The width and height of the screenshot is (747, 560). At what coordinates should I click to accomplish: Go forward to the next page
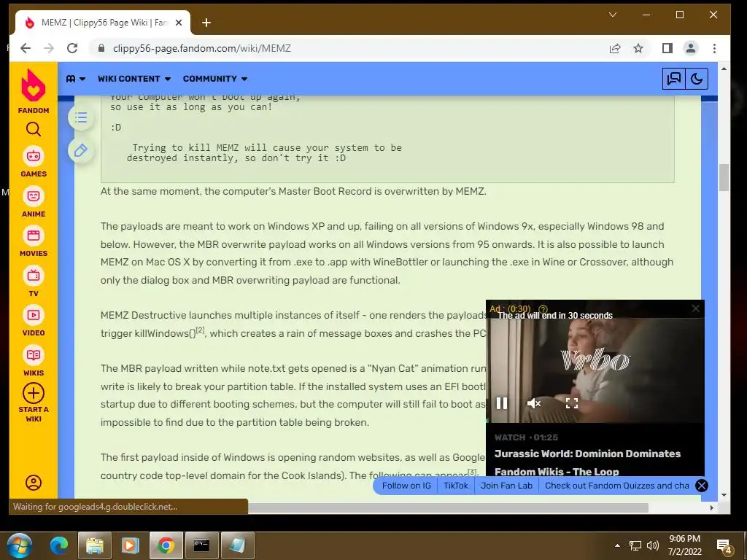pos(49,48)
